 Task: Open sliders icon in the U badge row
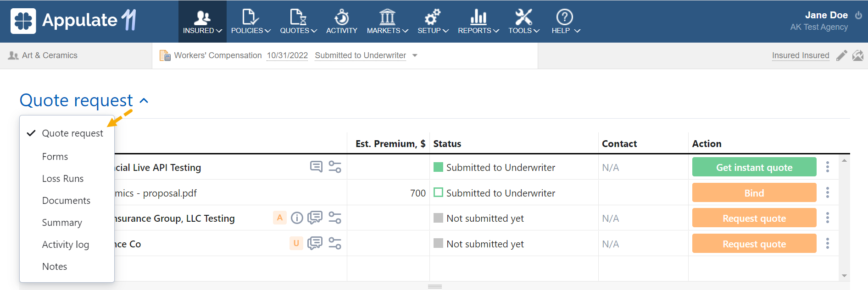click(x=335, y=243)
